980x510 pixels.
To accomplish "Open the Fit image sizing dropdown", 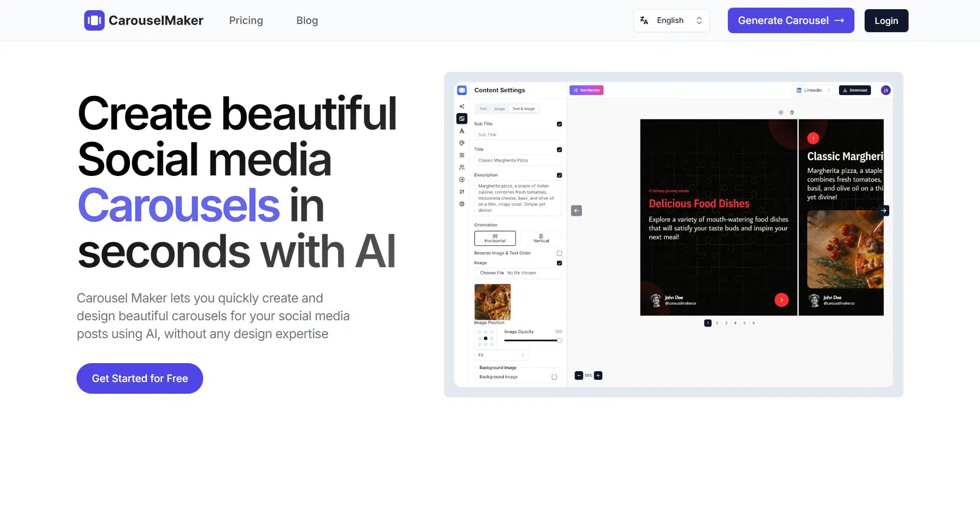I will point(501,355).
